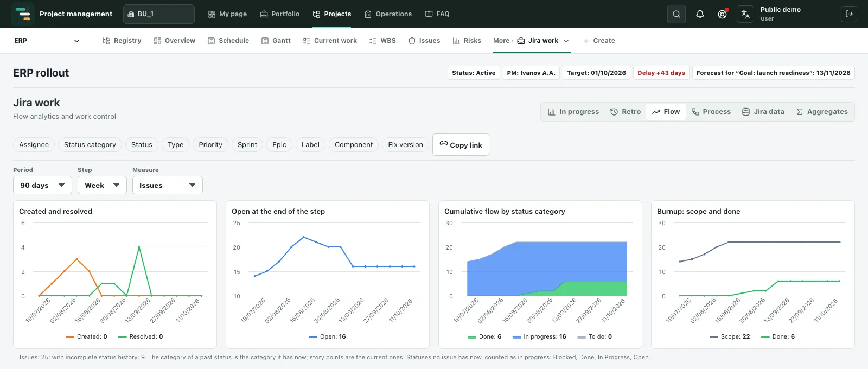This screenshot has width=868, height=369.
Task: Click the Delay +43 days badge
Action: (x=661, y=73)
